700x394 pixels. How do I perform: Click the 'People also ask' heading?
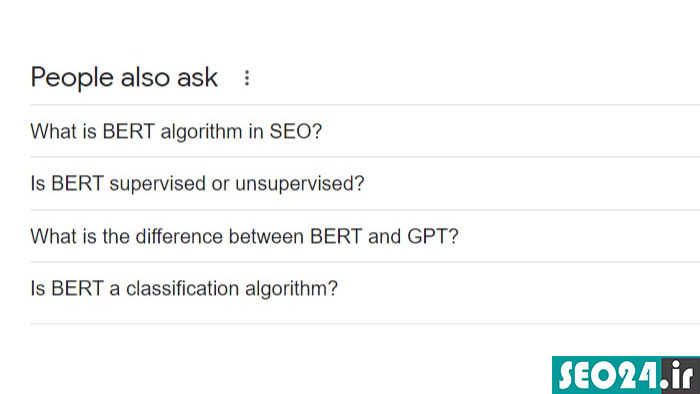(x=124, y=78)
